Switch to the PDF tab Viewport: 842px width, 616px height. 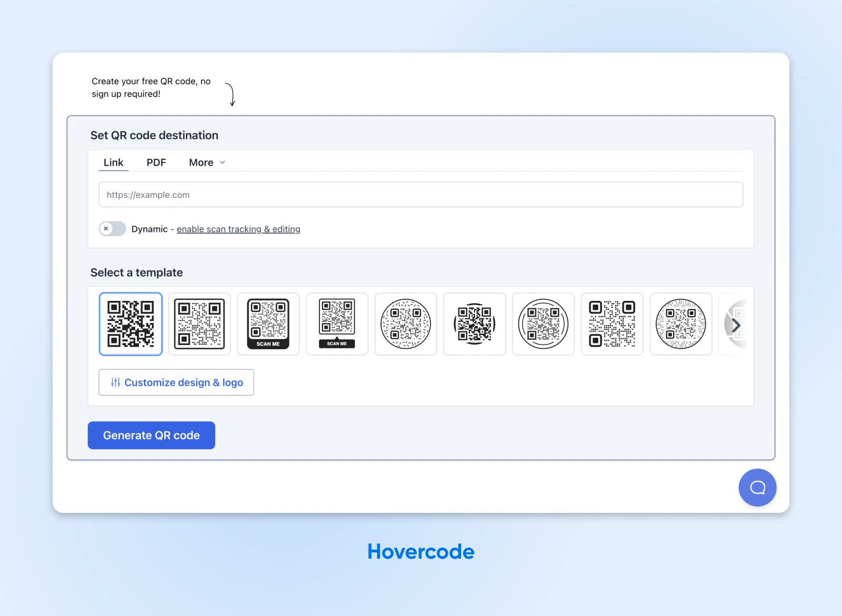156,163
